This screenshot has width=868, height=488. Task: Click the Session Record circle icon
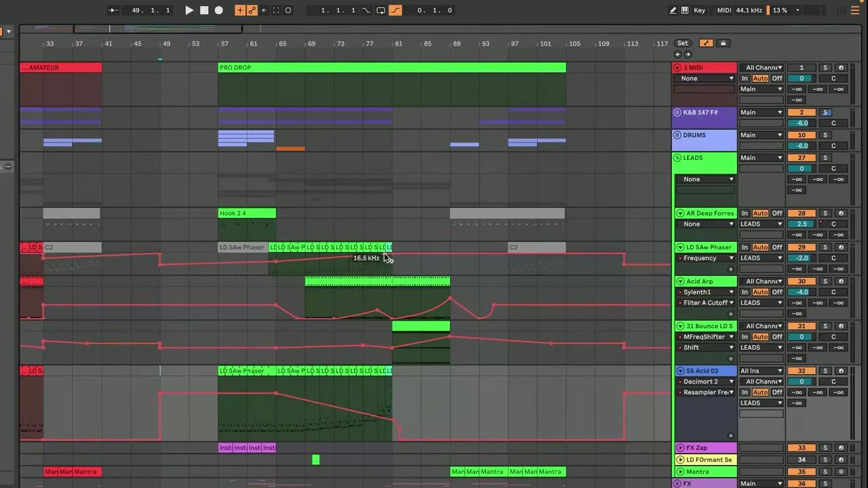click(288, 10)
